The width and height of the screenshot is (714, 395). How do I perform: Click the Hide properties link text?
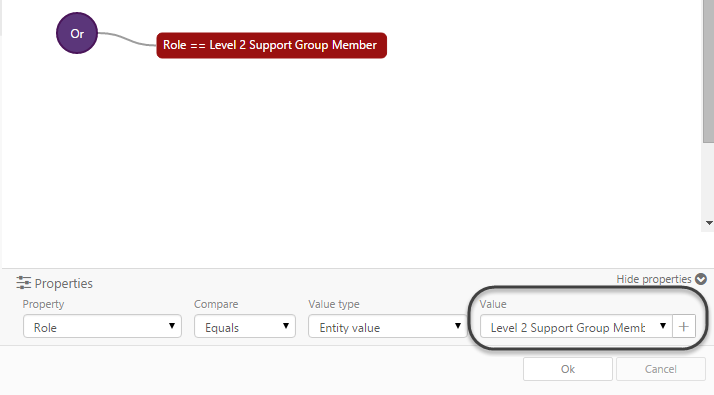pyautogui.click(x=654, y=279)
